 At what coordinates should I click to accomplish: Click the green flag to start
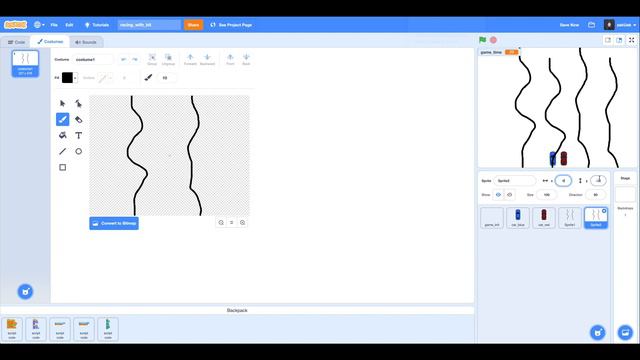pos(482,40)
